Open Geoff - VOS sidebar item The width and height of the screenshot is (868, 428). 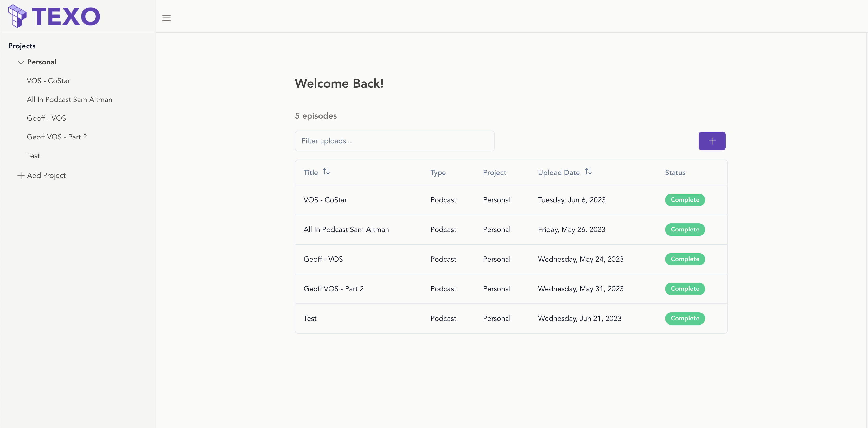(47, 118)
